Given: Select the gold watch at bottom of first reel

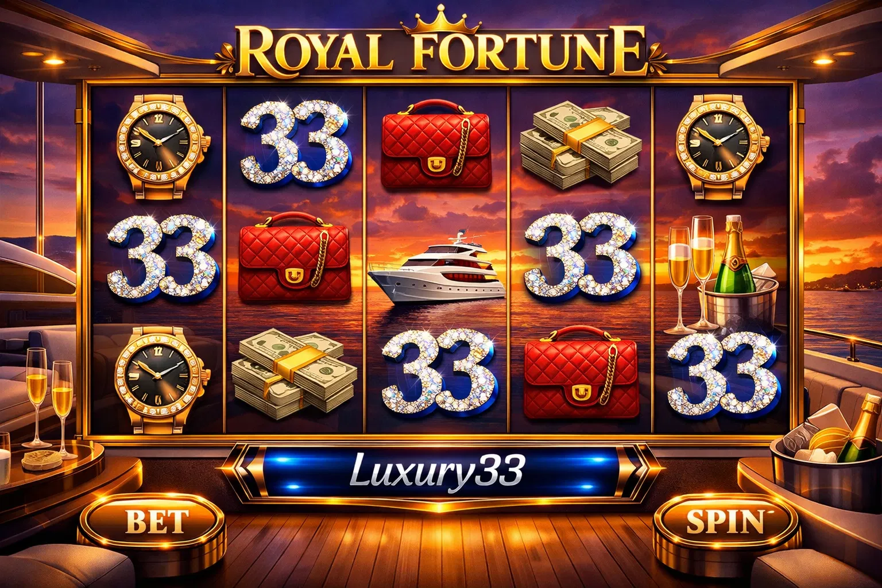Looking at the screenshot, I should click(x=158, y=379).
